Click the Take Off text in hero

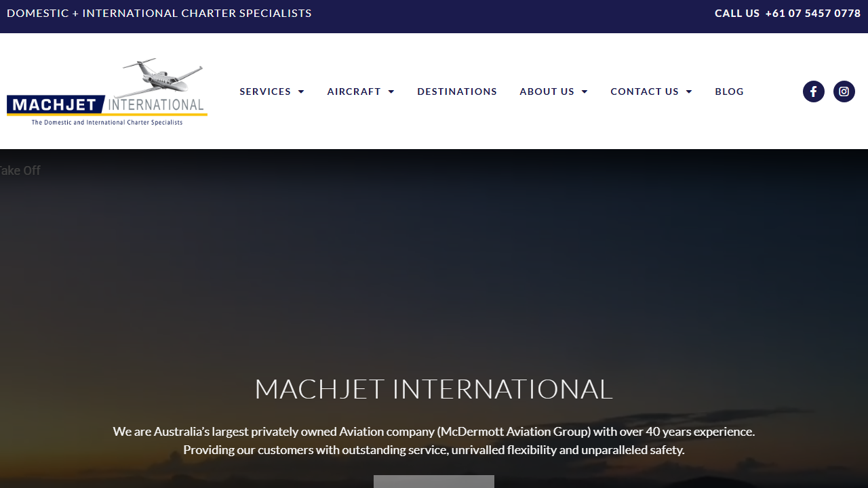pyautogui.click(x=20, y=171)
